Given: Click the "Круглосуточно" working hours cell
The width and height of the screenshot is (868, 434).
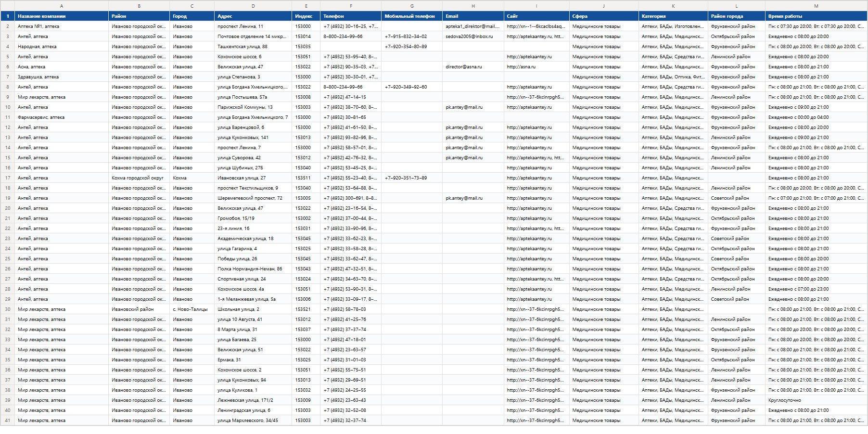Looking at the screenshot, I should [816, 400].
